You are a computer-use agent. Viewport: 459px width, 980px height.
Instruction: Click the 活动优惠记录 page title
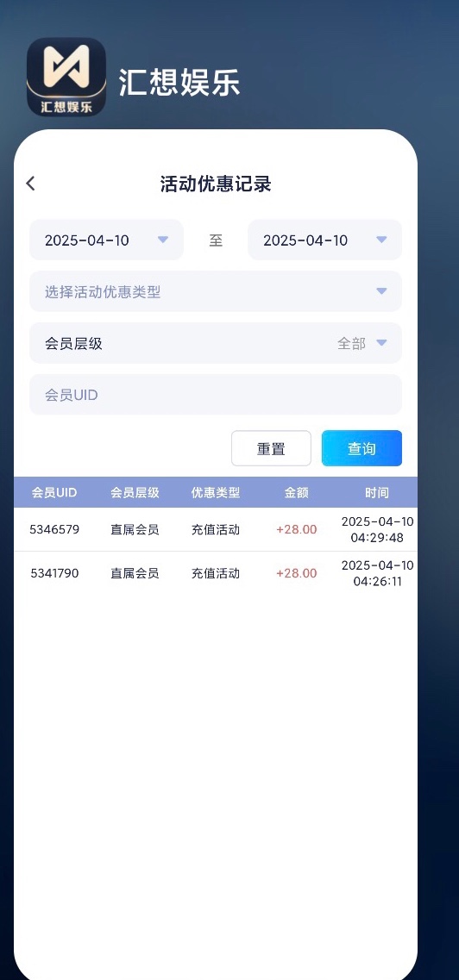coord(216,184)
